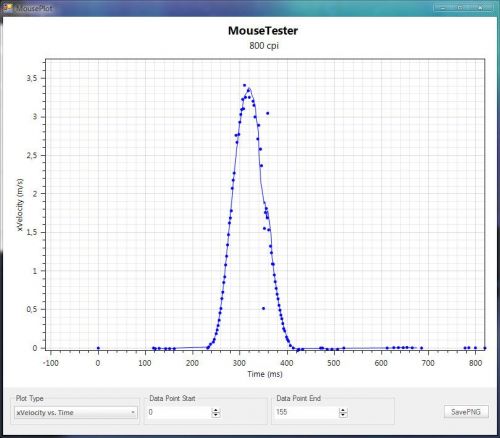Click the 3,5 y-axis tick label
The image size is (500, 438).
(32, 78)
